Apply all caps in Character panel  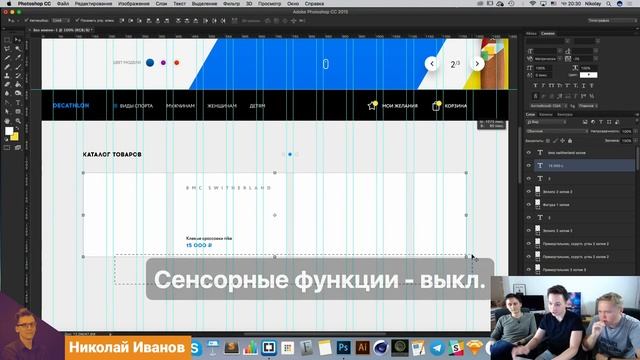click(551, 86)
